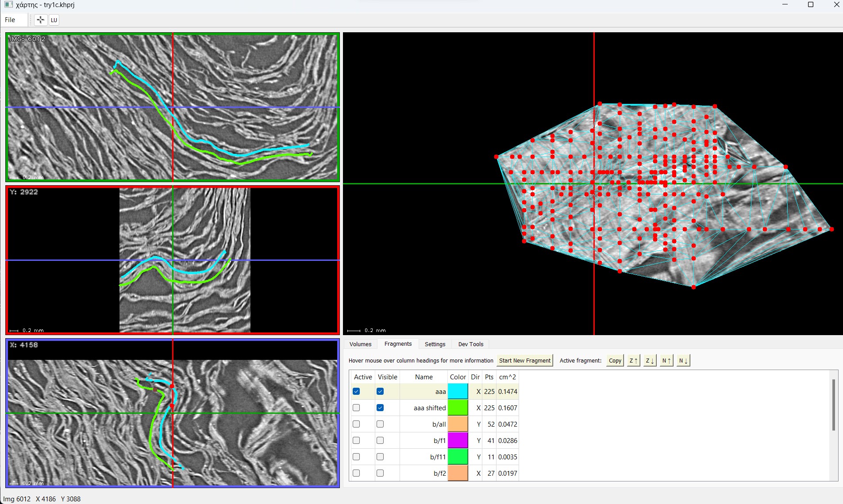Image resolution: width=843 pixels, height=504 pixels.
Task: Switch to the Volumes tab
Action: tap(361, 344)
